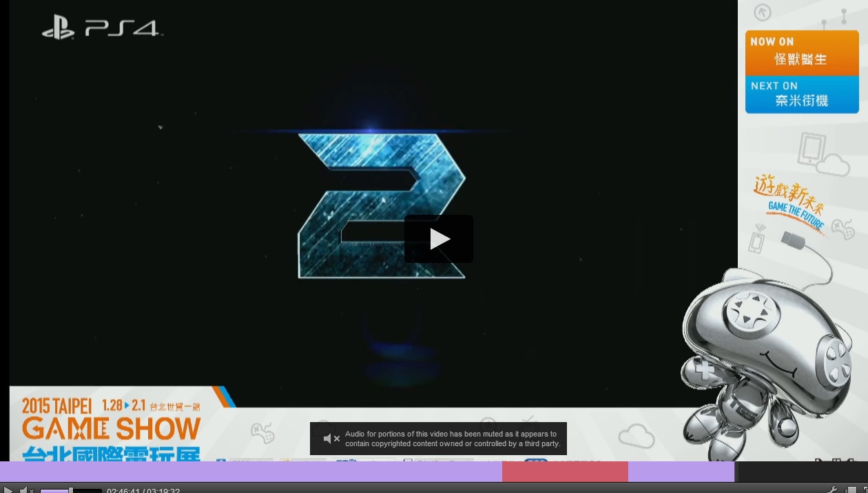Click the PS4 logo in video corner

[101, 28]
